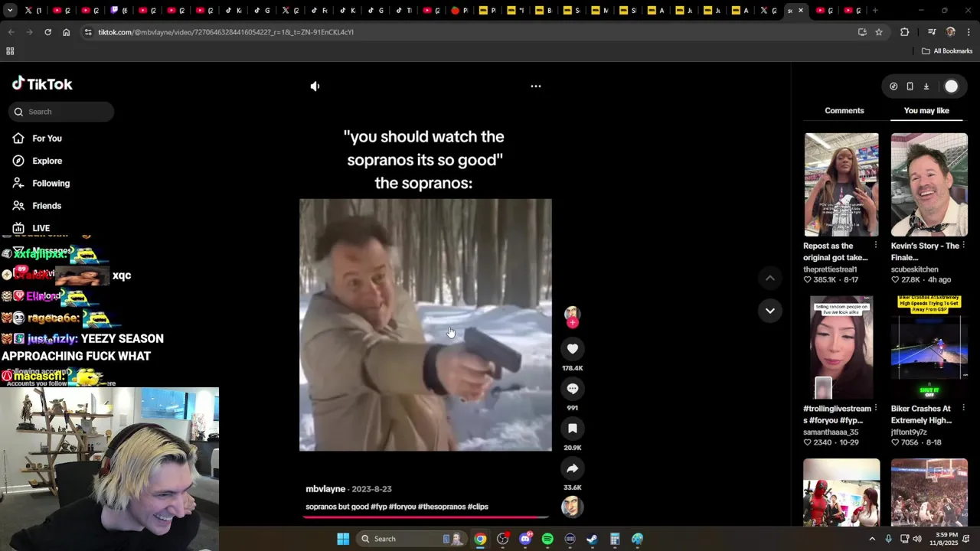Open the Windows Start menu
The height and width of the screenshot is (551, 980).
[x=343, y=539]
